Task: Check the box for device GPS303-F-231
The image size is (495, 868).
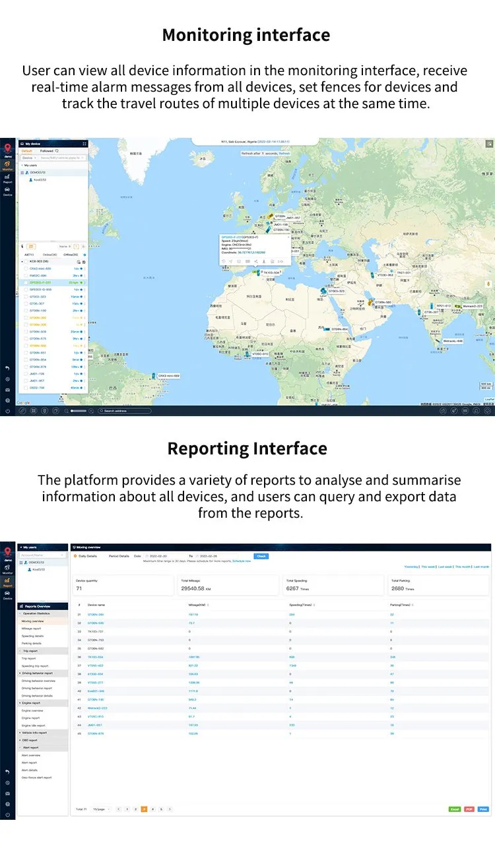Action: pos(26,282)
